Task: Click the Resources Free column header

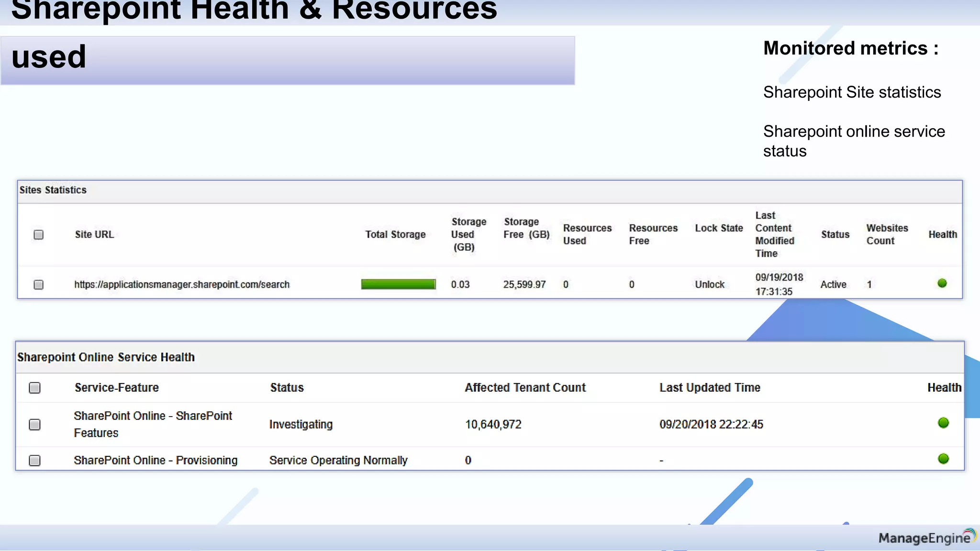Action: pos(653,234)
